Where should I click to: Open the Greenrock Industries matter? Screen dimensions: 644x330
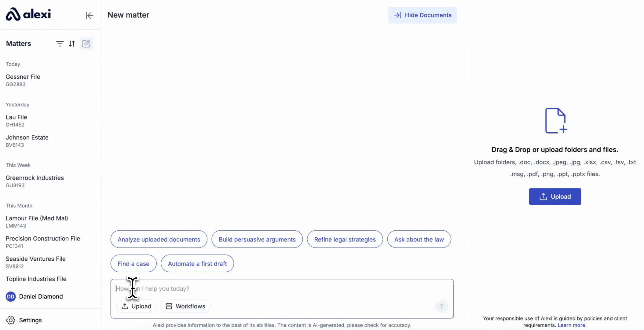pos(35,178)
